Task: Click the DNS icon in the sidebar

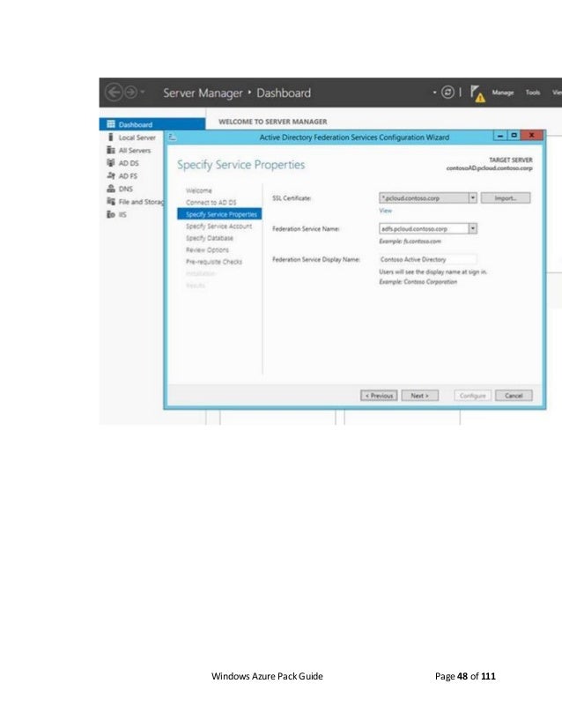Action: point(111,189)
